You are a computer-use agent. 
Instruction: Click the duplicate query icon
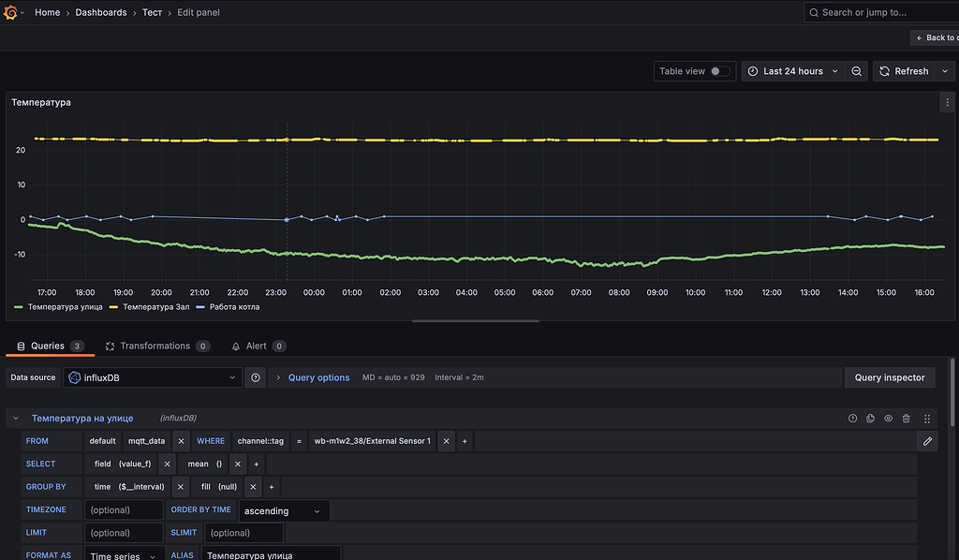point(871,418)
